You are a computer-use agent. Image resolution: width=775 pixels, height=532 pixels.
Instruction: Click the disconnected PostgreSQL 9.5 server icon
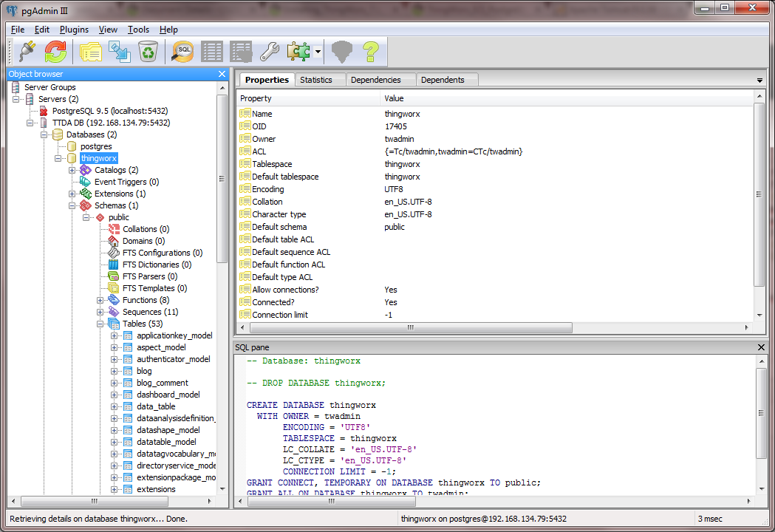(44, 111)
